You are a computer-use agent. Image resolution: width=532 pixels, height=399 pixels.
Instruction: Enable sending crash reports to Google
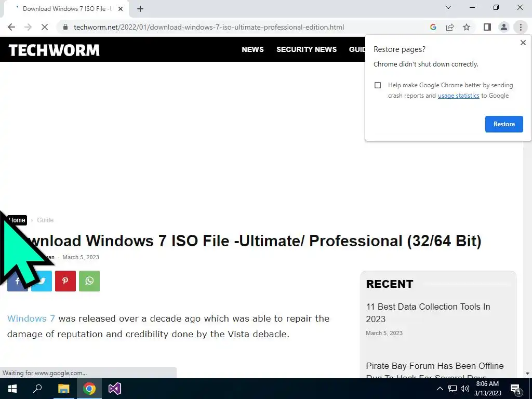click(378, 85)
